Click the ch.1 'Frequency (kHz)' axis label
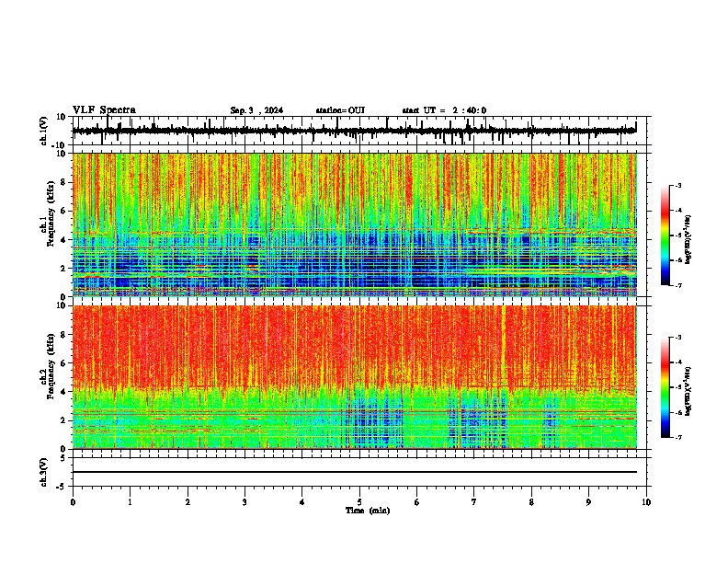 (x=51, y=213)
